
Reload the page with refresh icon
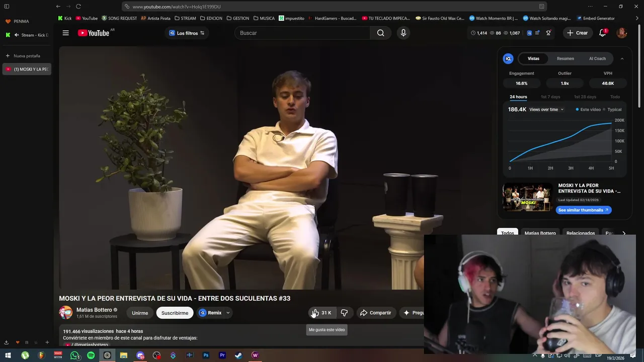[x=78, y=7]
